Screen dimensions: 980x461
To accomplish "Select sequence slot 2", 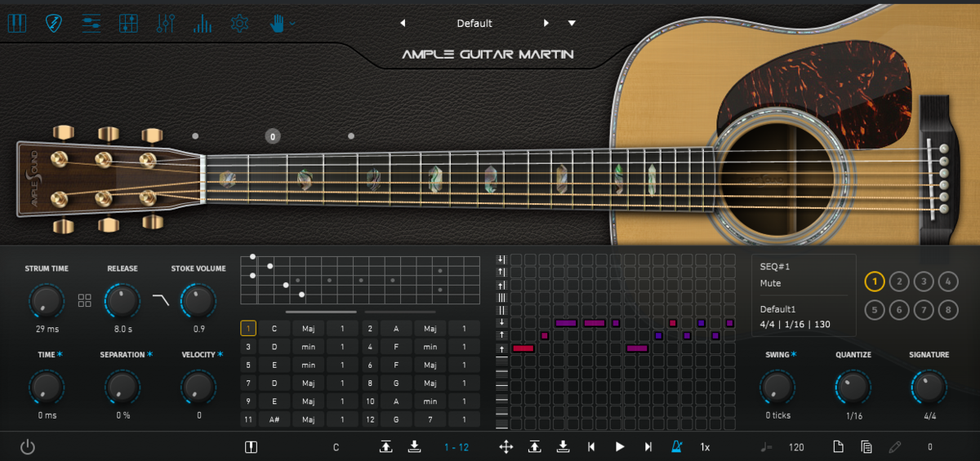I will [x=899, y=282].
